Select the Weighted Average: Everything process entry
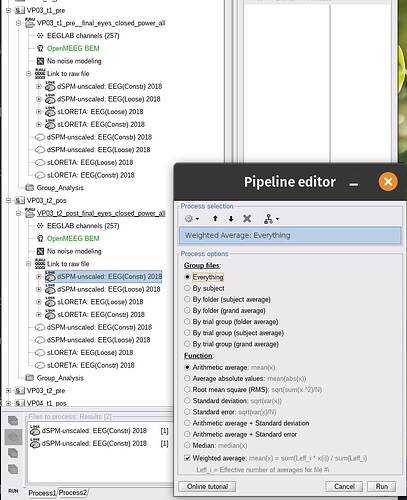The image size is (407, 500). click(x=290, y=235)
